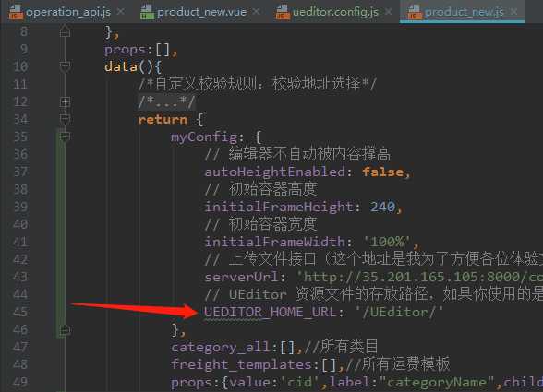Click the folded /*...*/ placeholder text
This screenshot has height=392, width=543.
click(166, 101)
